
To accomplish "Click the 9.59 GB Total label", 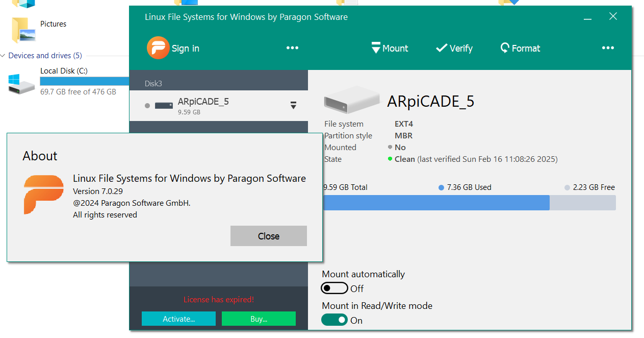I will (x=345, y=187).
